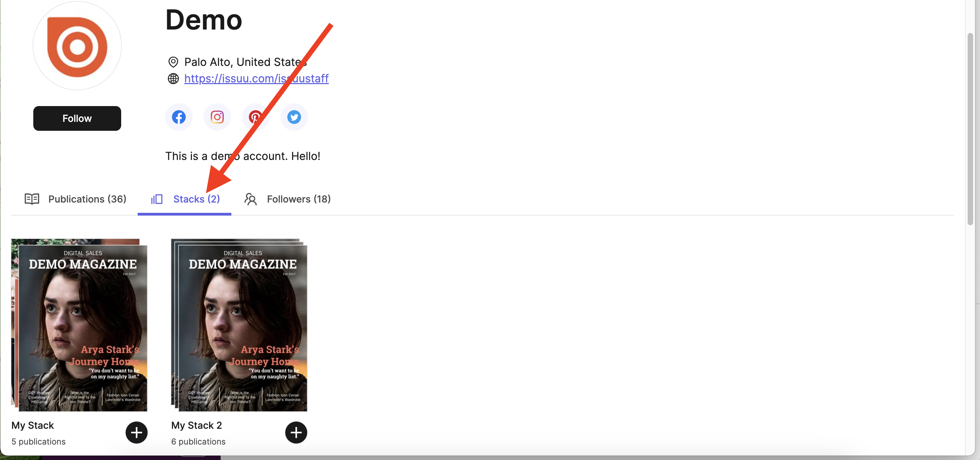Select the Stacks (2) tab
Viewport: 980px width, 460px height.
click(185, 199)
